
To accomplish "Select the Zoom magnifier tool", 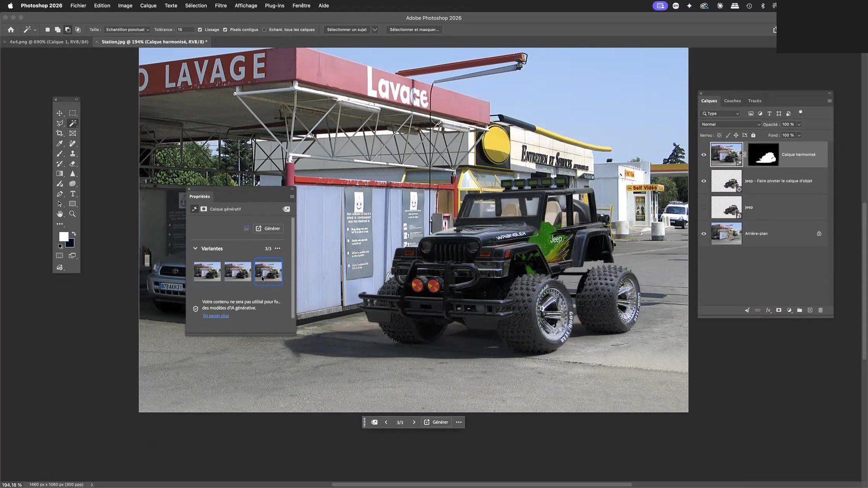I will (x=73, y=214).
